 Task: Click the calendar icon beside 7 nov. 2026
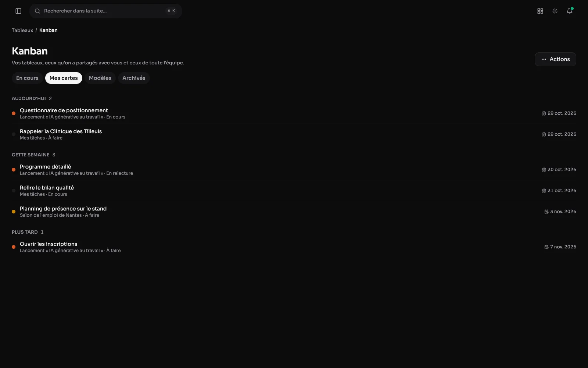[546, 247]
